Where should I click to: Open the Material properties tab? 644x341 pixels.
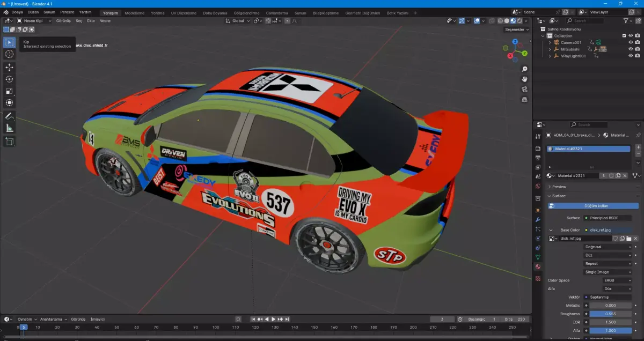click(538, 266)
